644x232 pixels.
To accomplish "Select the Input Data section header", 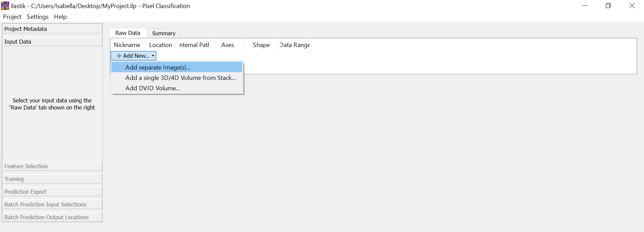I will [x=52, y=42].
